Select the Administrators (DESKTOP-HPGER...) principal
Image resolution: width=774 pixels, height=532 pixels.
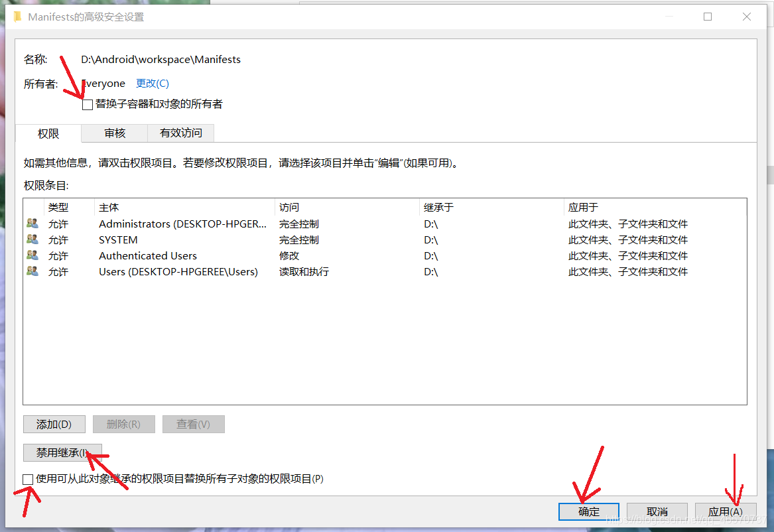tap(182, 224)
